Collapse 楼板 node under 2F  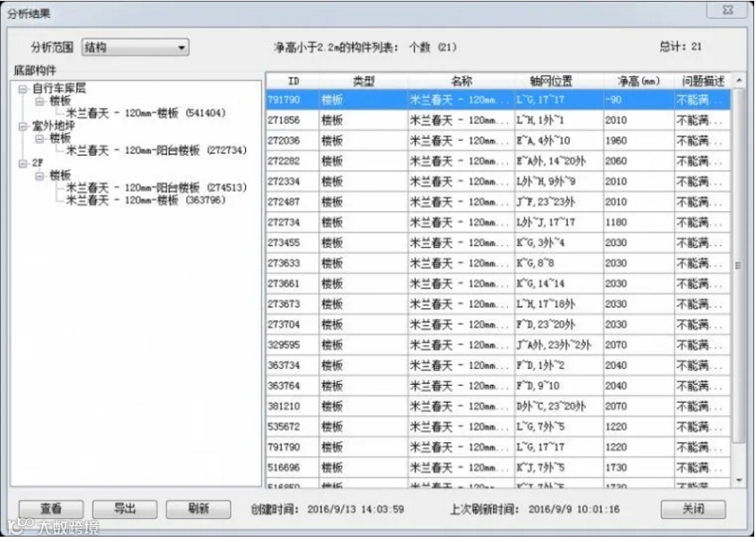tap(40, 176)
